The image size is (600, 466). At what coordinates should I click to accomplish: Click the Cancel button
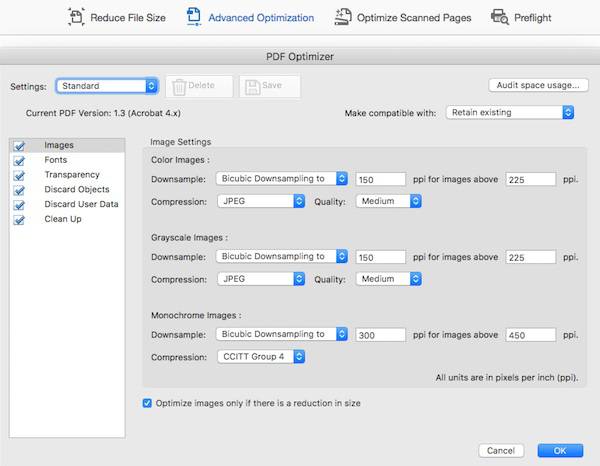click(x=502, y=450)
